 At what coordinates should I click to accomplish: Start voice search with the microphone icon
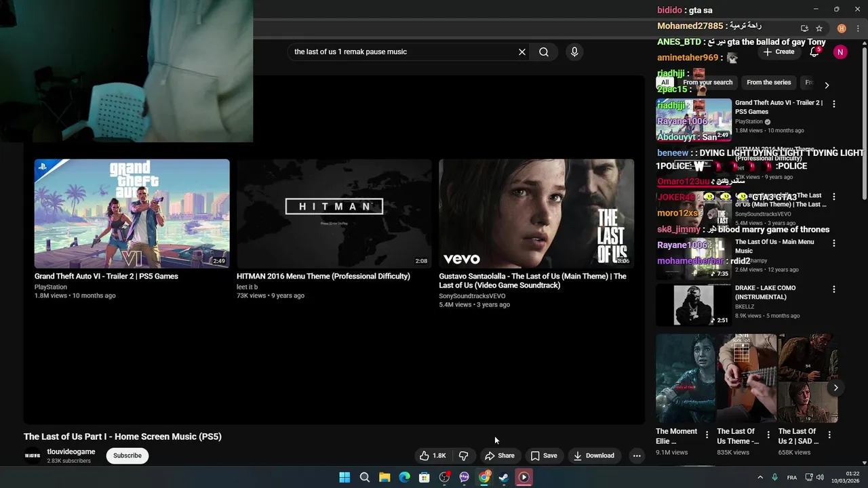(574, 52)
